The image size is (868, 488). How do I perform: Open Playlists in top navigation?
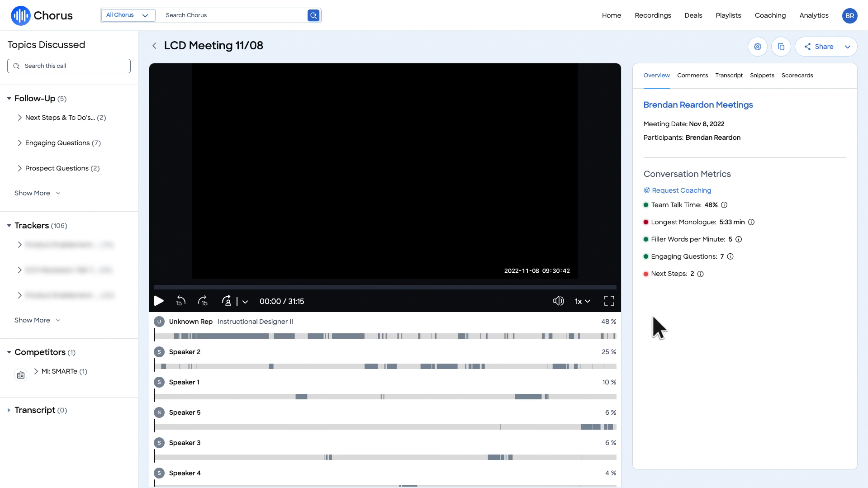(x=728, y=15)
